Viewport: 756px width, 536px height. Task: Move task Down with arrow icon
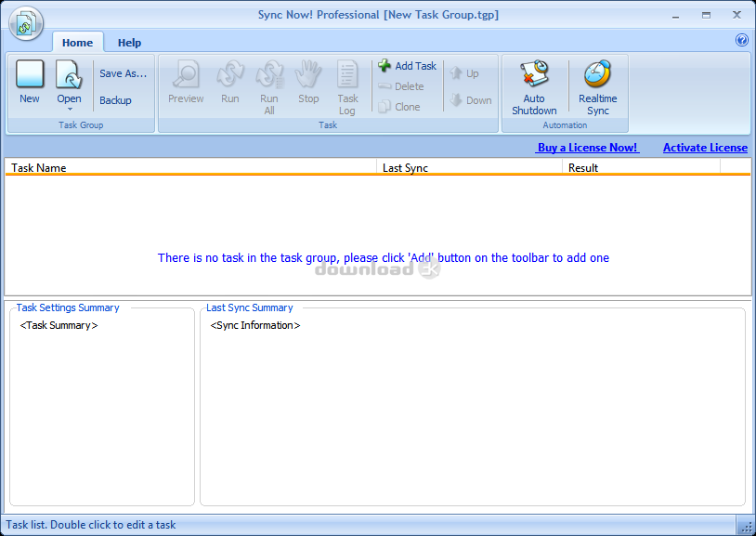(456, 100)
